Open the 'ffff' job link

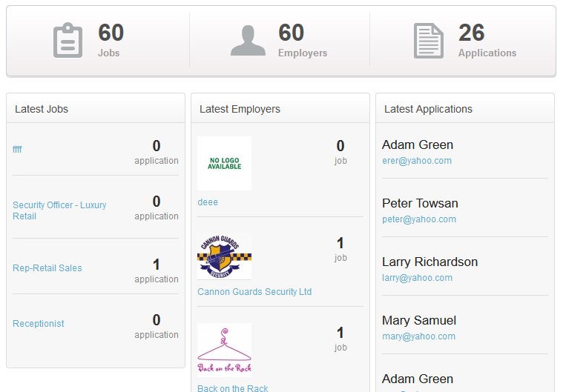(x=17, y=149)
